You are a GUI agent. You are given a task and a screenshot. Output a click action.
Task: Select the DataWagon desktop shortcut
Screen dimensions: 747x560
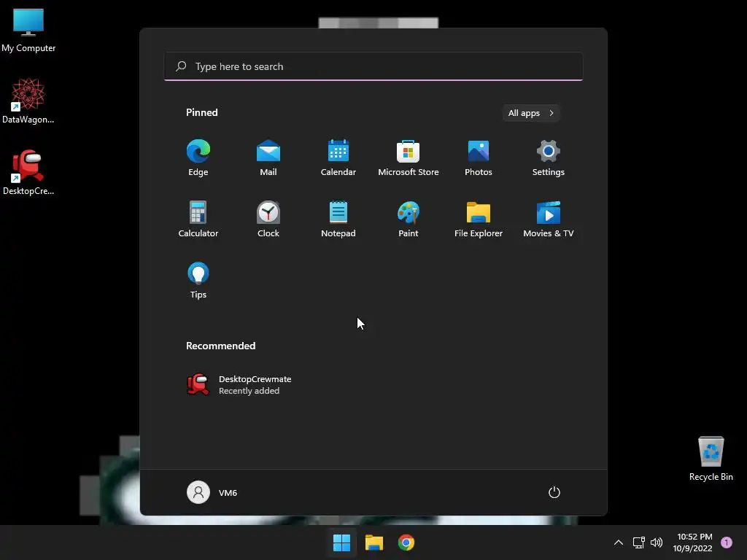pyautogui.click(x=28, y=101)
